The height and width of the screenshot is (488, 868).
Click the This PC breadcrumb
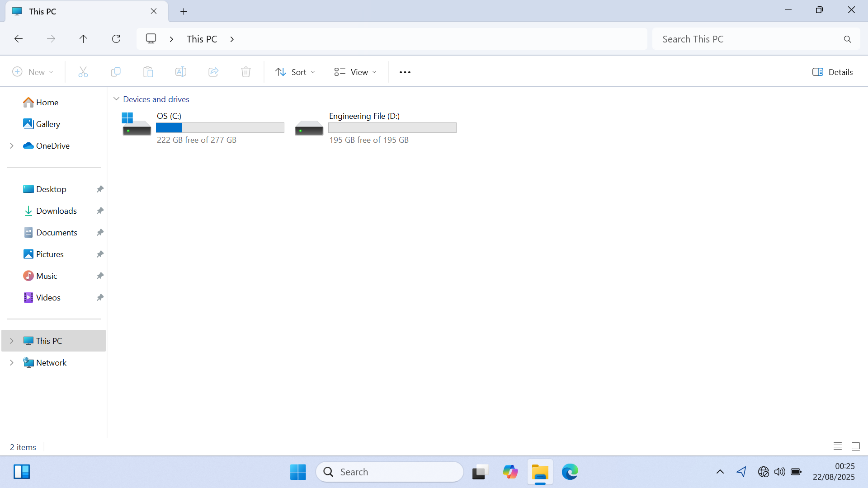click(202, 39)
